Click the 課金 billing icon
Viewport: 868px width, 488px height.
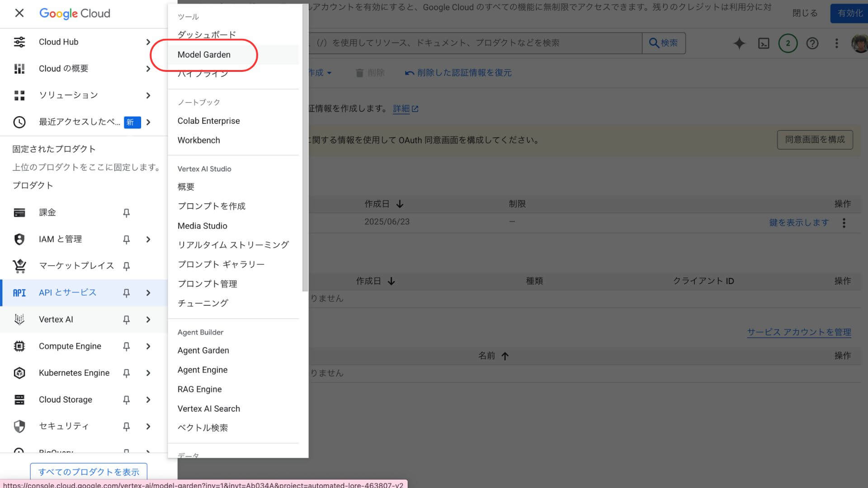coord(19,212)
